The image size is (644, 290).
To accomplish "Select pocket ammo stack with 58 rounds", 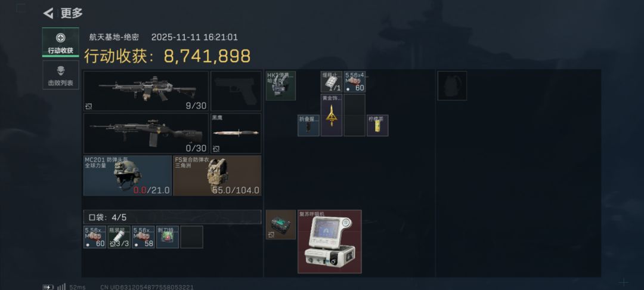I will (143, 237).
